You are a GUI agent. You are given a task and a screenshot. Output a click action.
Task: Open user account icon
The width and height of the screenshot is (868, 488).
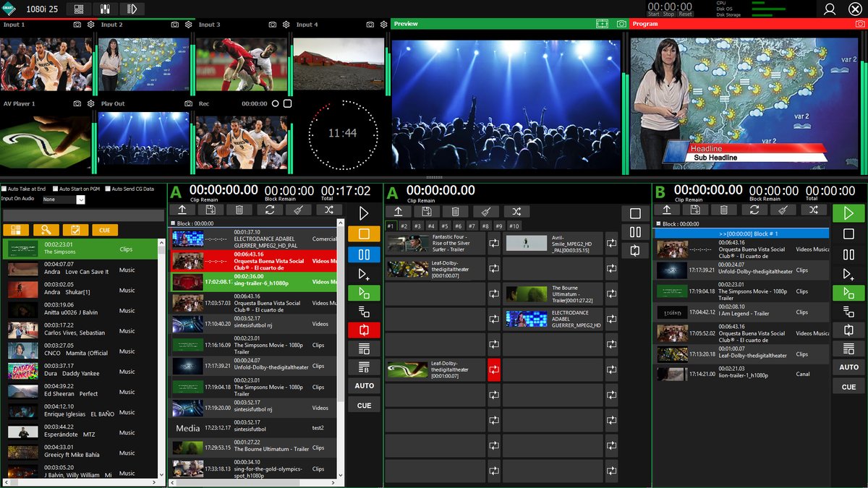point(830,9)
